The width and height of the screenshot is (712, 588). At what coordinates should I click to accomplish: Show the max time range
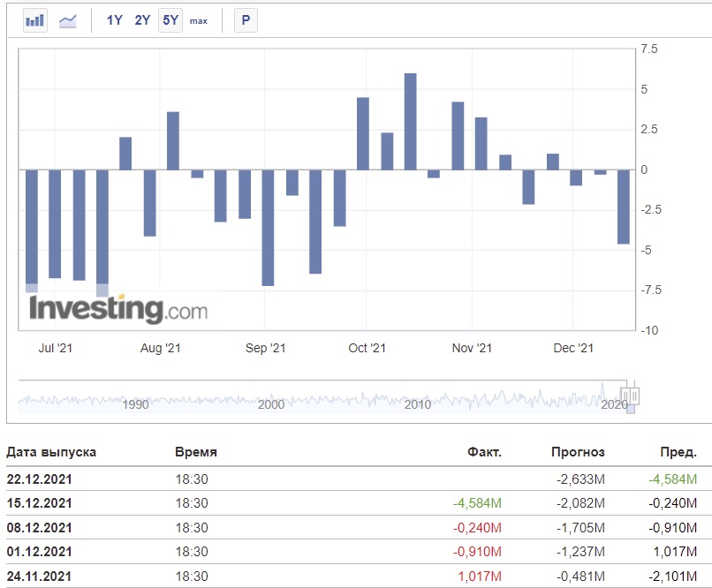pyautogui.click(x=199, y=20)
